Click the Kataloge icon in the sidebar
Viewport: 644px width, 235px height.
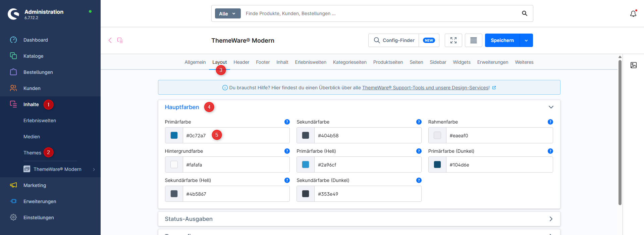[13, 56]
